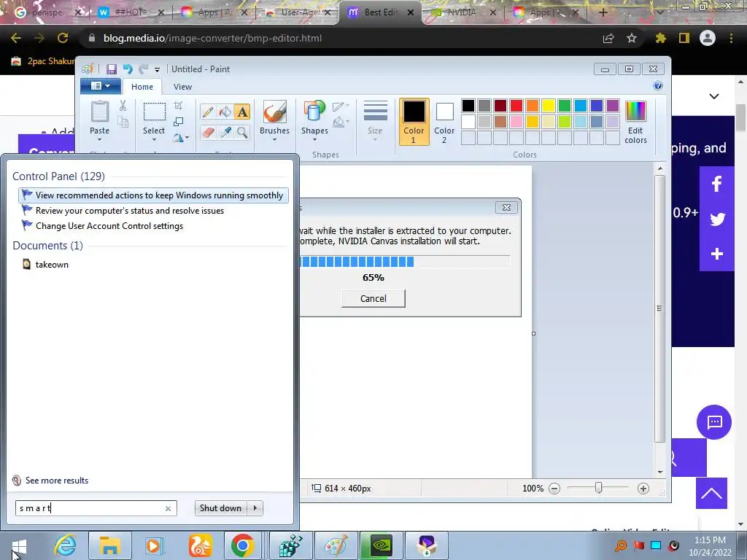The height and width of the screenshot is (560, 747).
Task: Bookmark this page with the star icon
Action: 632,38
